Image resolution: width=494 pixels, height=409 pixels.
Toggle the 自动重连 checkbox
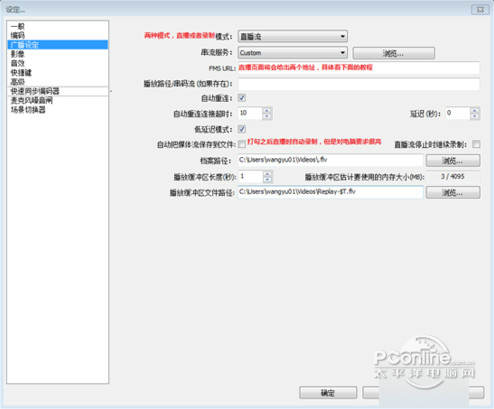point(242,98)
